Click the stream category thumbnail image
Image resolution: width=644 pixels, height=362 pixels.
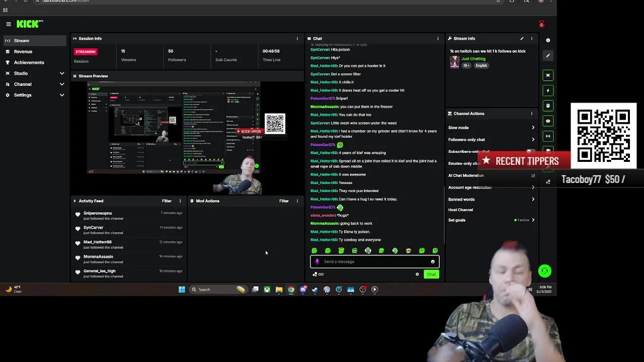pos(454,62)
